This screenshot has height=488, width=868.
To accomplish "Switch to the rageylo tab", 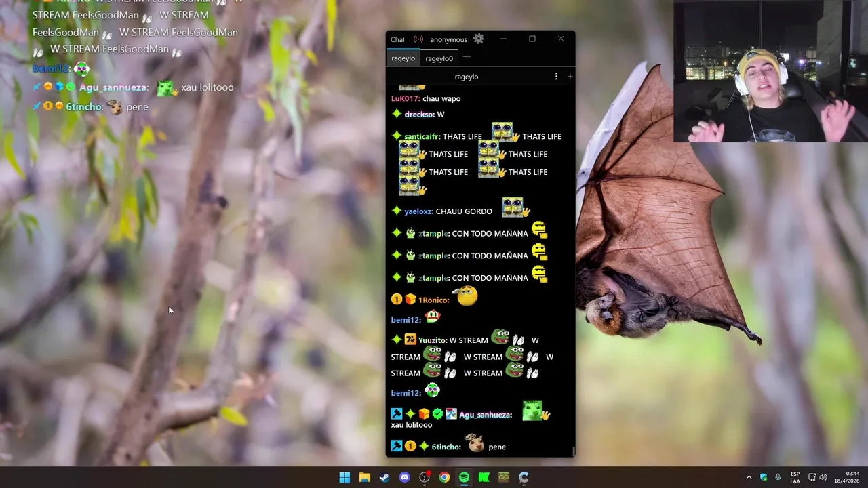I will (x=403, y=58).
